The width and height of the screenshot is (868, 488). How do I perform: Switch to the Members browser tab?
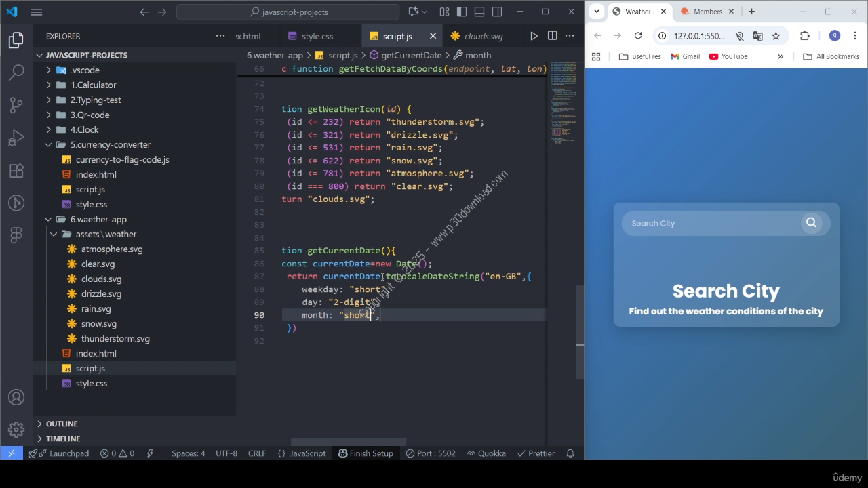[x=707, y=12]
